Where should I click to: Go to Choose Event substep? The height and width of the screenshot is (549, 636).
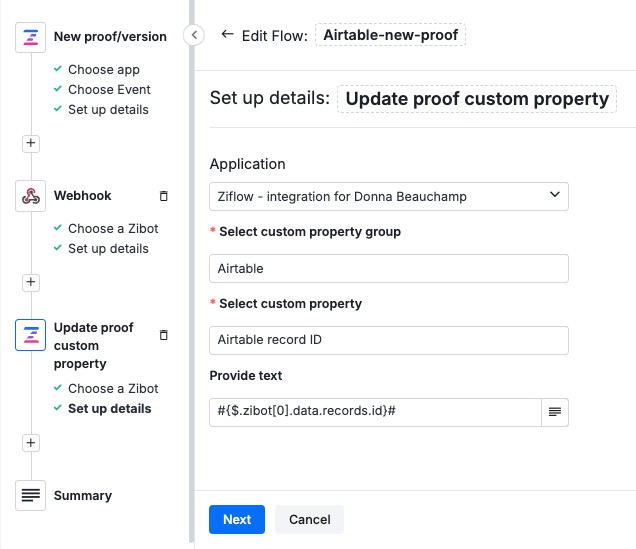[109, 90]
